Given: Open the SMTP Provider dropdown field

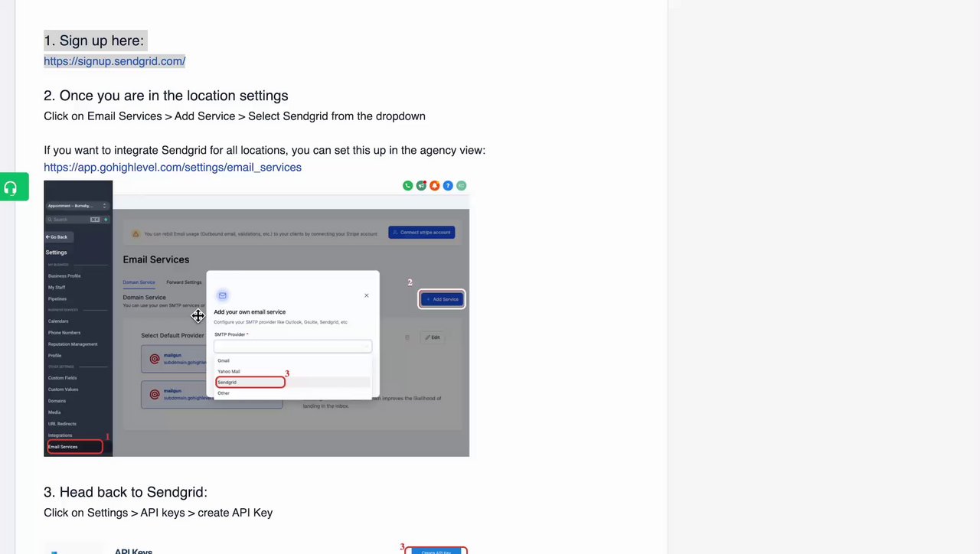Looking at the screenshot, I should [292, 346].
